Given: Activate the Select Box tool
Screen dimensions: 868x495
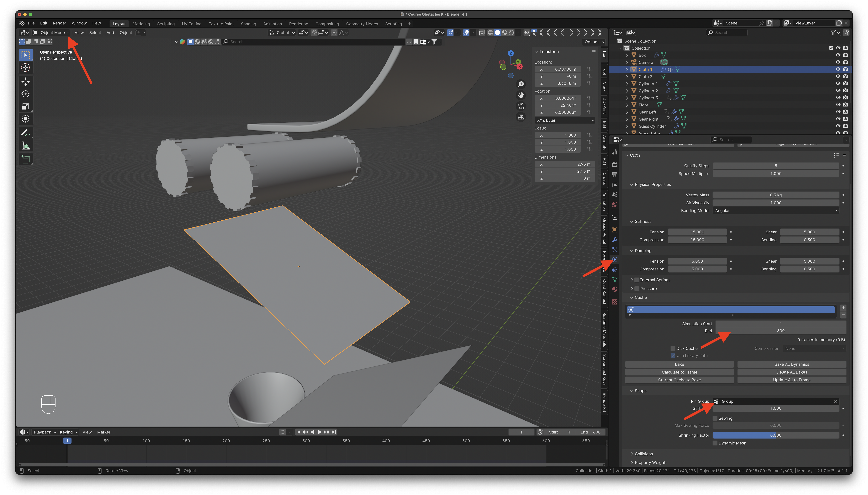Looking at the screenshot, I should (x=25, y=55).
